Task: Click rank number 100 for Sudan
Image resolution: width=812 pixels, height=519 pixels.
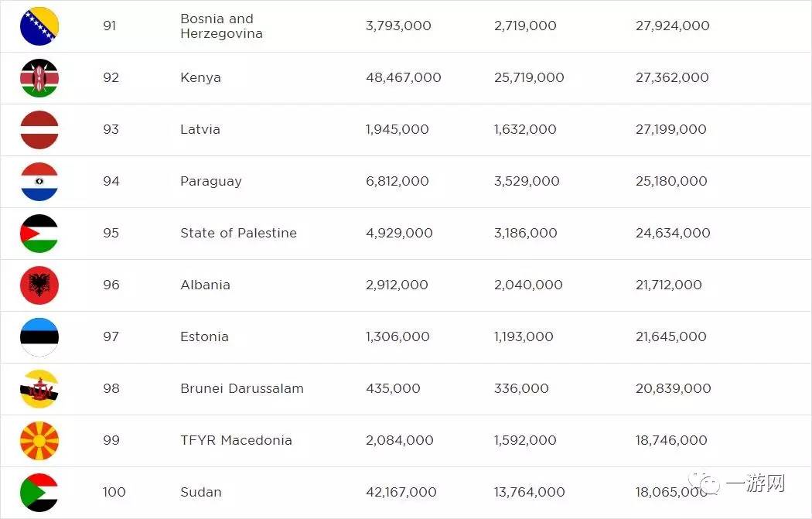Action: (x=114, y=492)
